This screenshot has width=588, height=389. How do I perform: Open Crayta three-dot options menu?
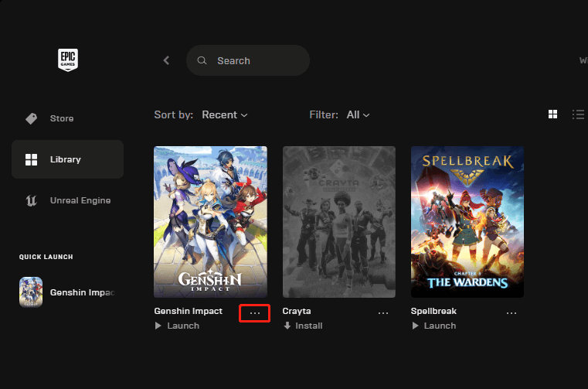point(383,312)
